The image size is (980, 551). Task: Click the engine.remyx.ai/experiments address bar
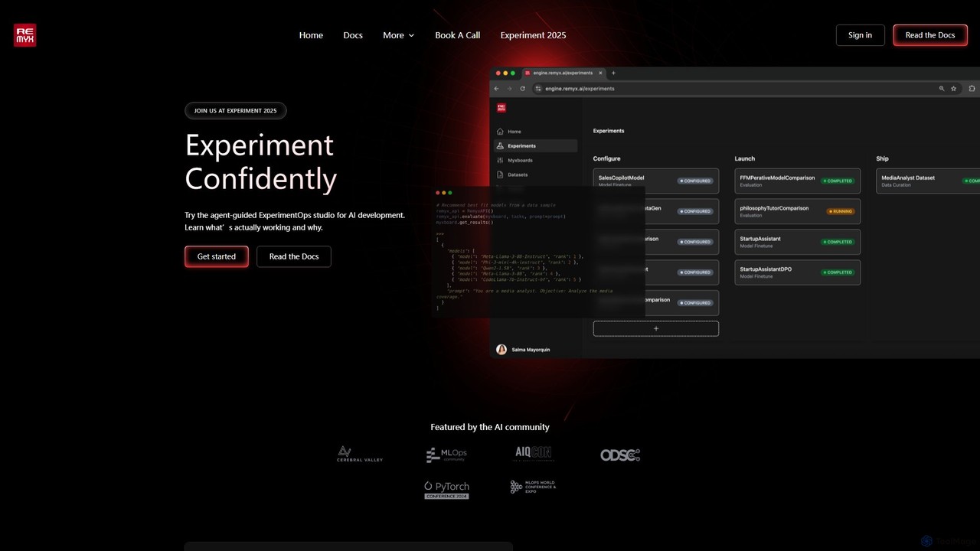click(x=735, y=89)
